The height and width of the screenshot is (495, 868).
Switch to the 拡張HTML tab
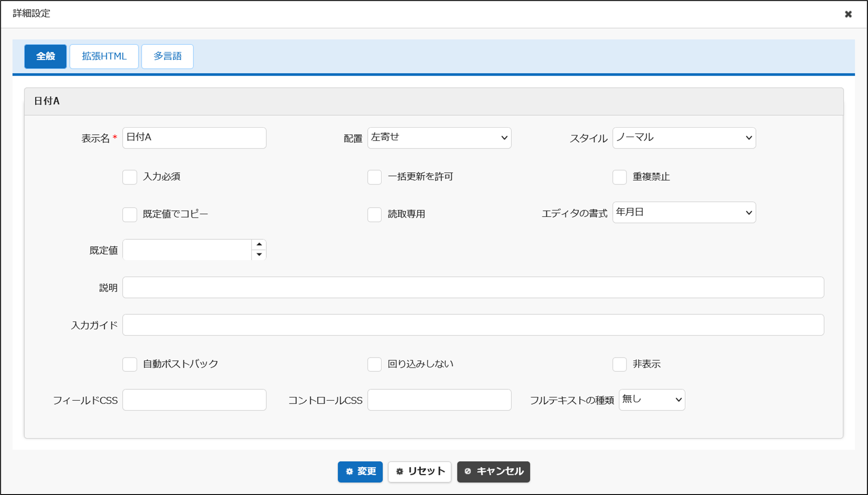click(x=104, y=56)
